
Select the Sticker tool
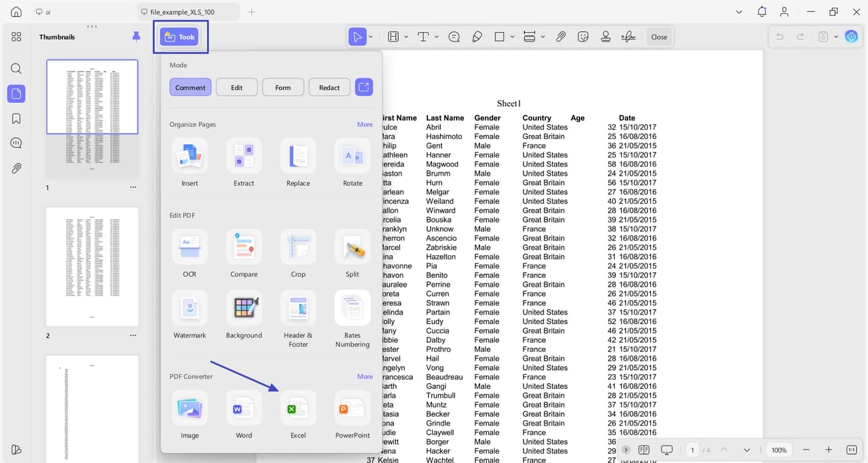[x=583, y=37]
